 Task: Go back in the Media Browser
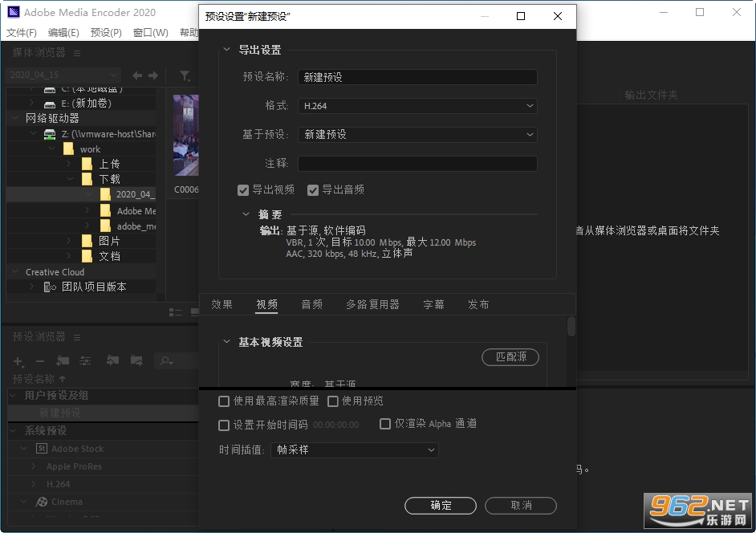click(x=137, y=75)
